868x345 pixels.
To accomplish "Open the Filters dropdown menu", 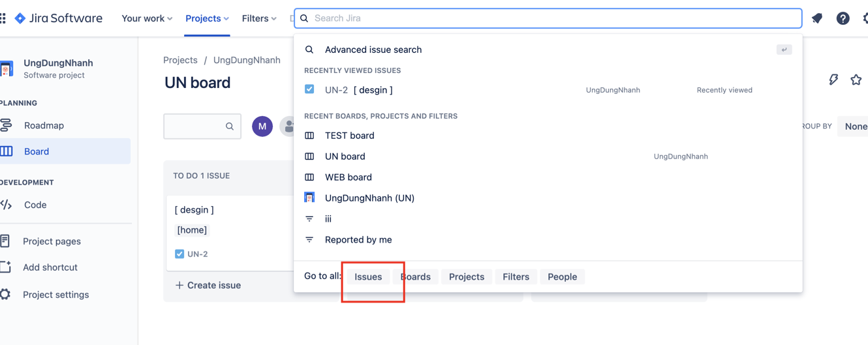I will (x=259, y=18).
